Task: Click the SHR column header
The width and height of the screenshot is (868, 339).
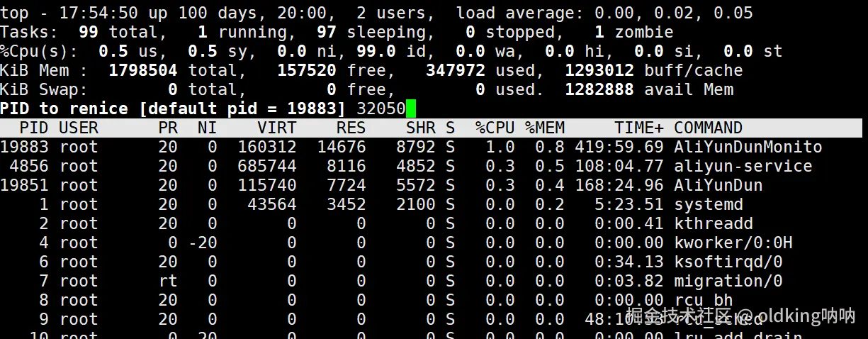Action: [x=421, y=128]
